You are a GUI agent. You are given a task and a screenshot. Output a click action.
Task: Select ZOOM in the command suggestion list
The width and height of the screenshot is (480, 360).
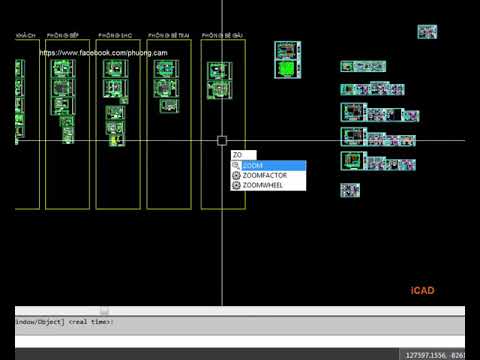pos(268,165)
